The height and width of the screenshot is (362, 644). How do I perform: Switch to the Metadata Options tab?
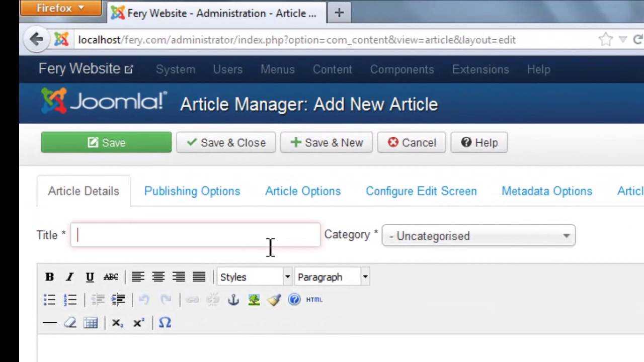pyautogui.click(x=547, y=191)
